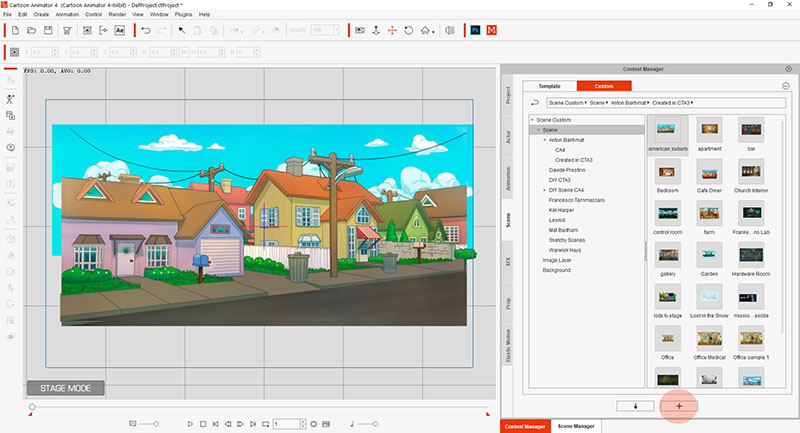Close the Content Manager panel
Image resolution: width=800 pixels, height=433 pixels.
(x=788, y=69)
